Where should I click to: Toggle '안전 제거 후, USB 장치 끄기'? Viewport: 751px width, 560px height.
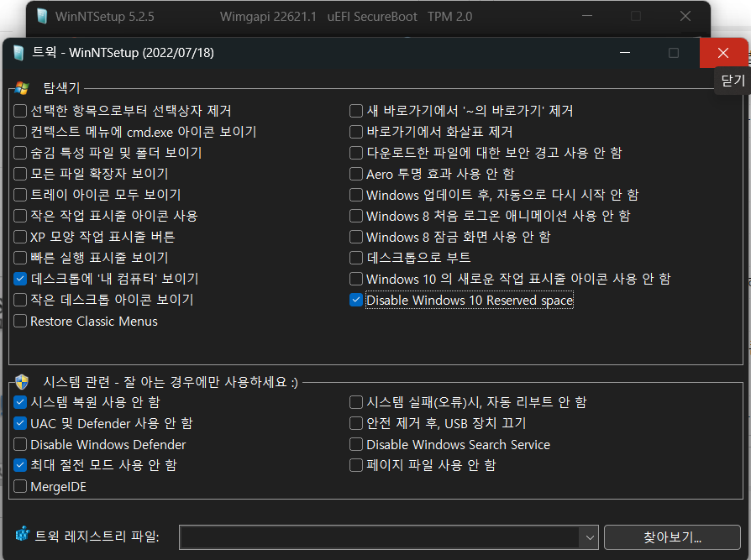coord(356,424)
